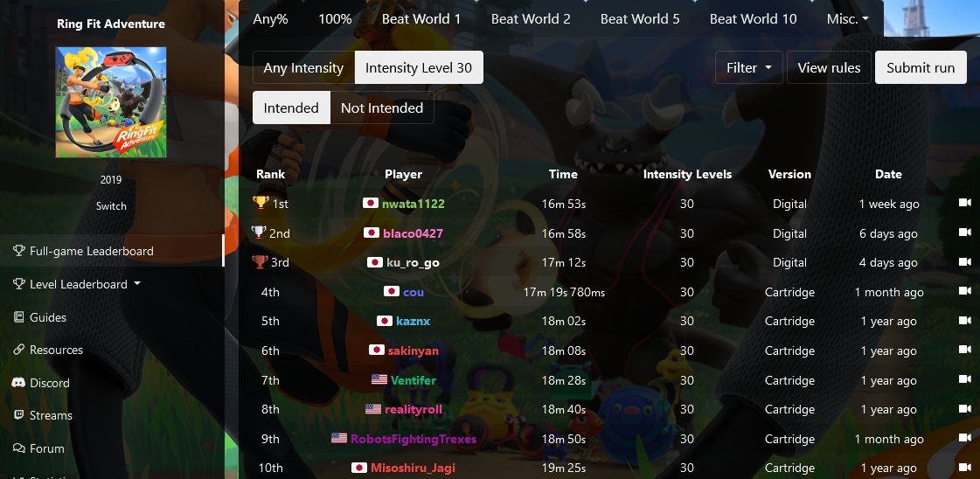Click the Submit run button
Screen dimensions: 980x479
(921, 67)
